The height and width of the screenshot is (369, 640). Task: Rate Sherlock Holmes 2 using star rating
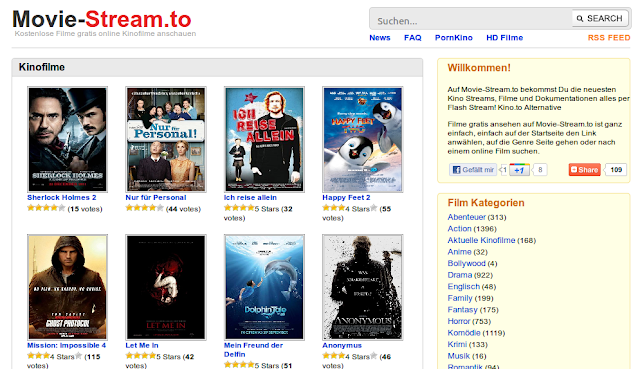point(46,208)
